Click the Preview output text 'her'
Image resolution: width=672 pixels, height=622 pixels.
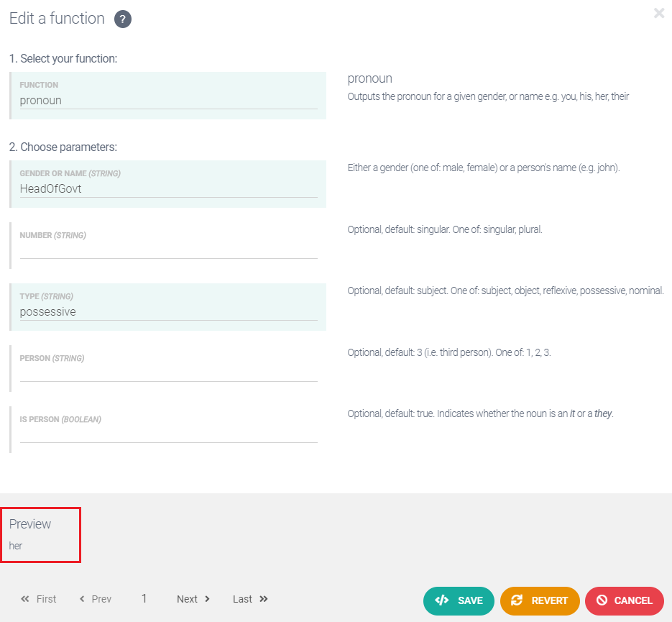click(x=16, y=546)
